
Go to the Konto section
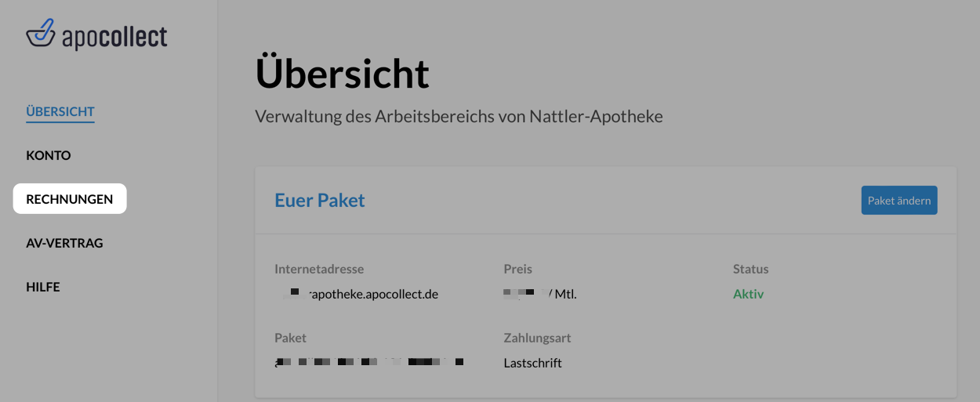click(x=49, y=155)
